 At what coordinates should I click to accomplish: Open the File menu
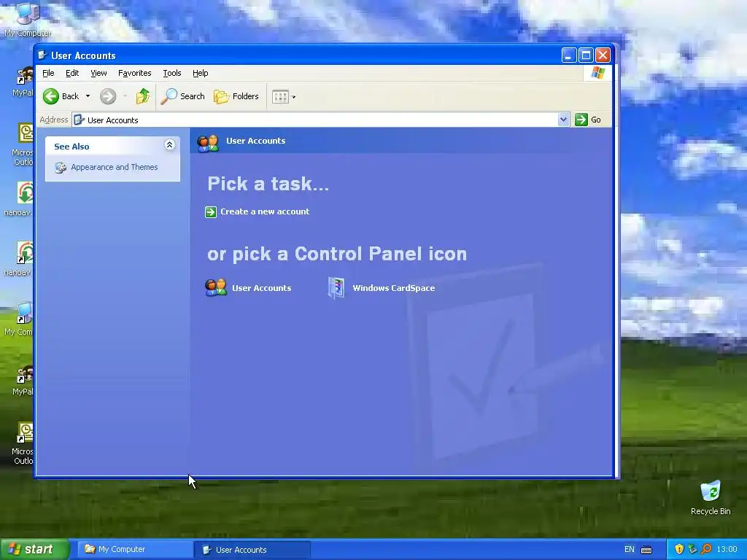coord(48,73)
